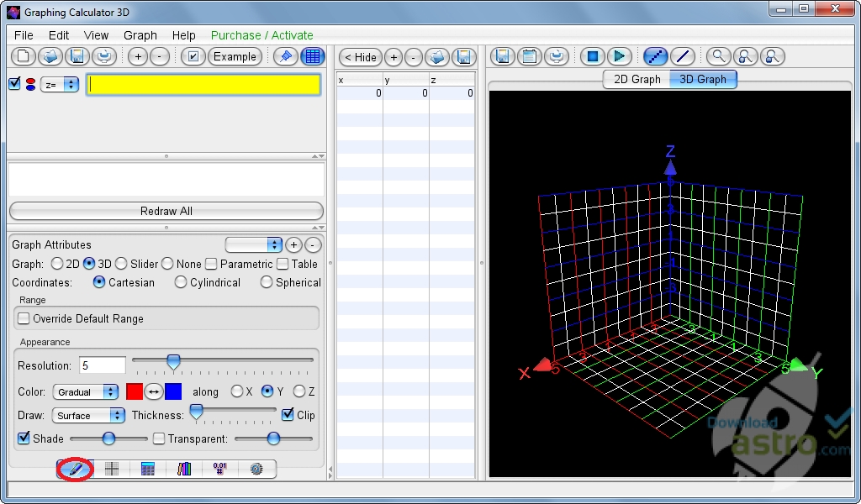Save the graph image from the graph toolbar
The image size is (861, 504).
click(503, 56)
